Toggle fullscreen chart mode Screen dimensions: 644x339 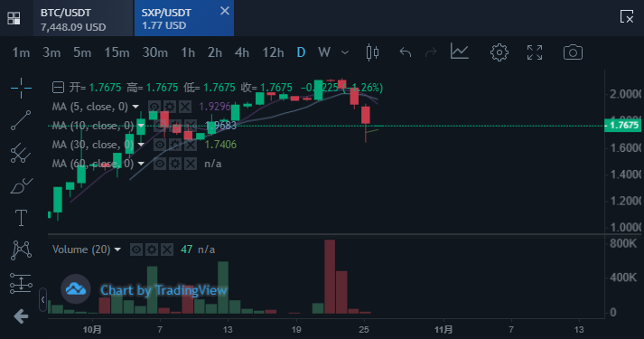click(x=535, y=52)
